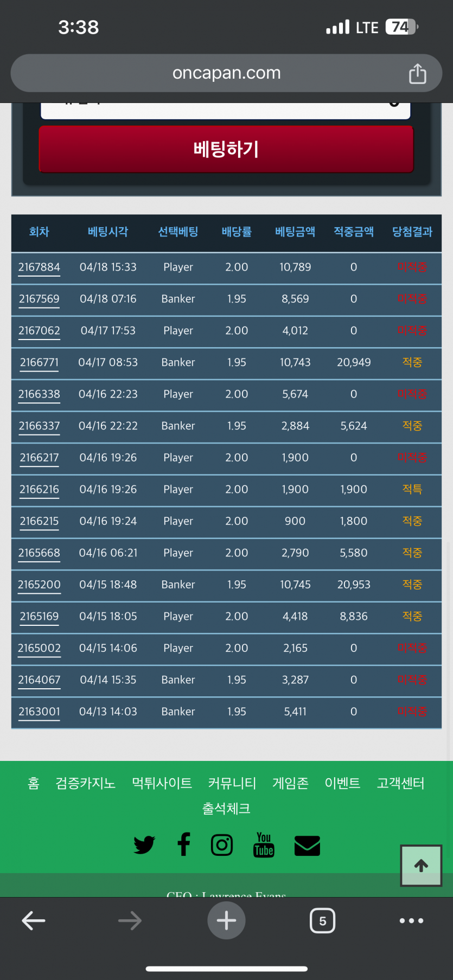Open round number 2166771 link
Viewport: 453px width, 980px height.
point(39,363)
